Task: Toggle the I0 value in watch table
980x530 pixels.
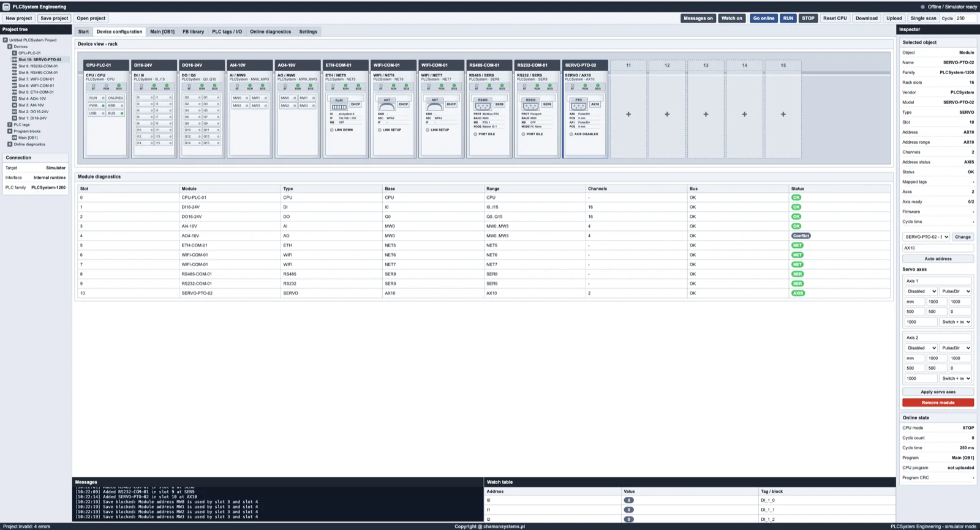Action: 628,501
